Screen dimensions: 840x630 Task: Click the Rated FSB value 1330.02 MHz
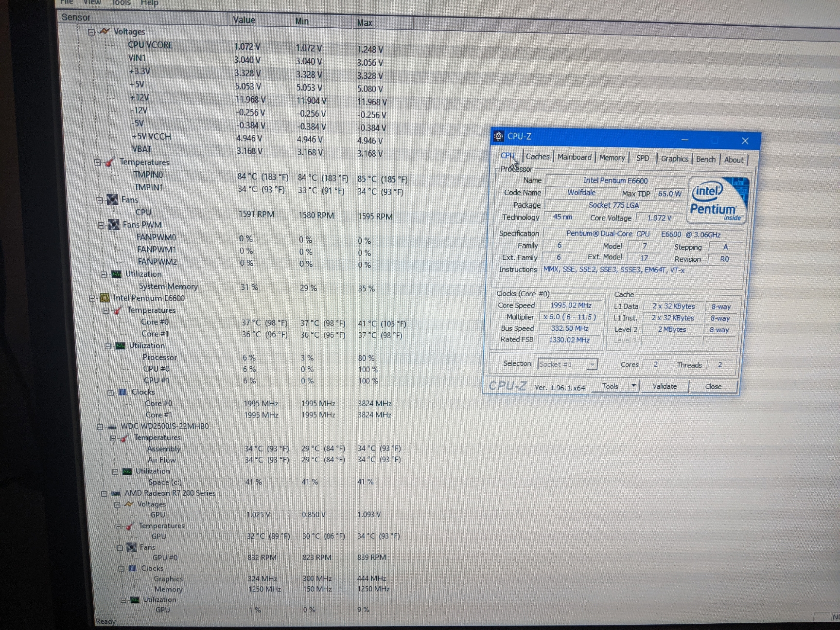coord(569,340)
